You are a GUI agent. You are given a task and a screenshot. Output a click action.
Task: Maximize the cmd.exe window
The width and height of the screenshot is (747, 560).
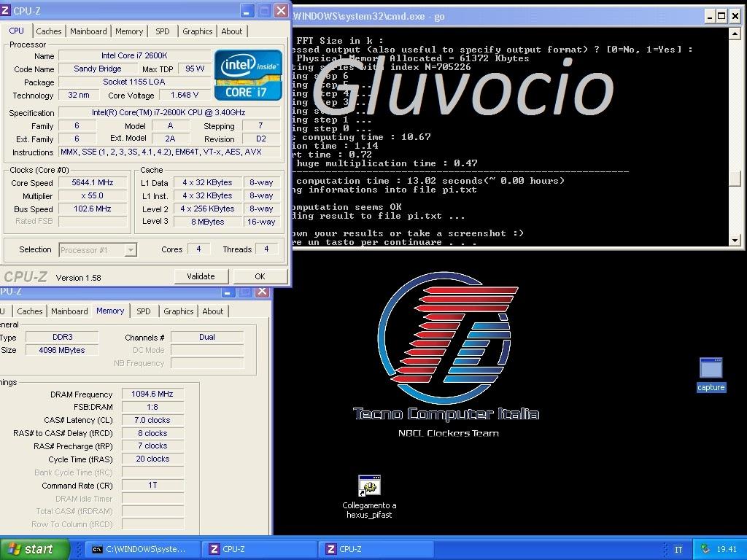(x=721, y=16)
